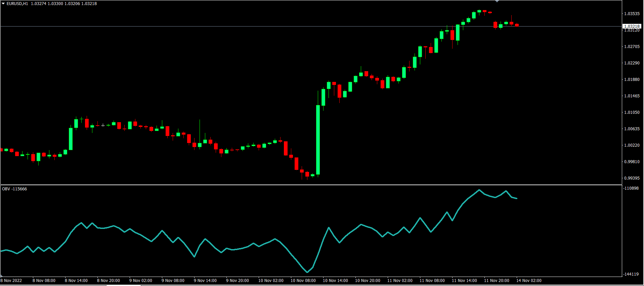Click the highlighted current price label 1.03218

632,26
